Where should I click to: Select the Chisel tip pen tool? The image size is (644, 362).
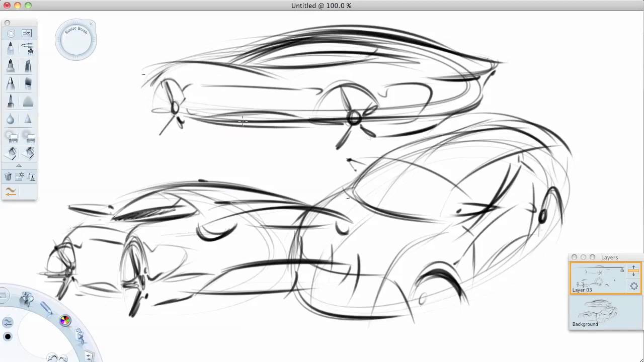pyautogui.click(x=28, y=66)
